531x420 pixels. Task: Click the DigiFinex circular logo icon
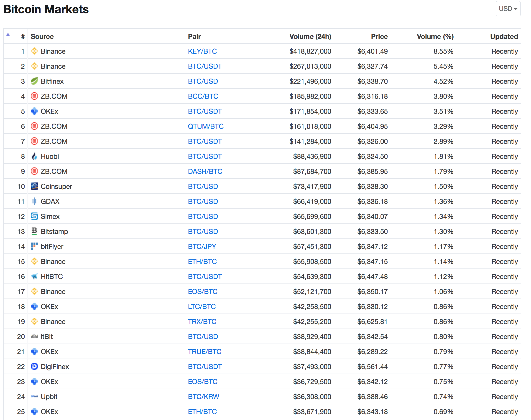(x=34, y=366)
